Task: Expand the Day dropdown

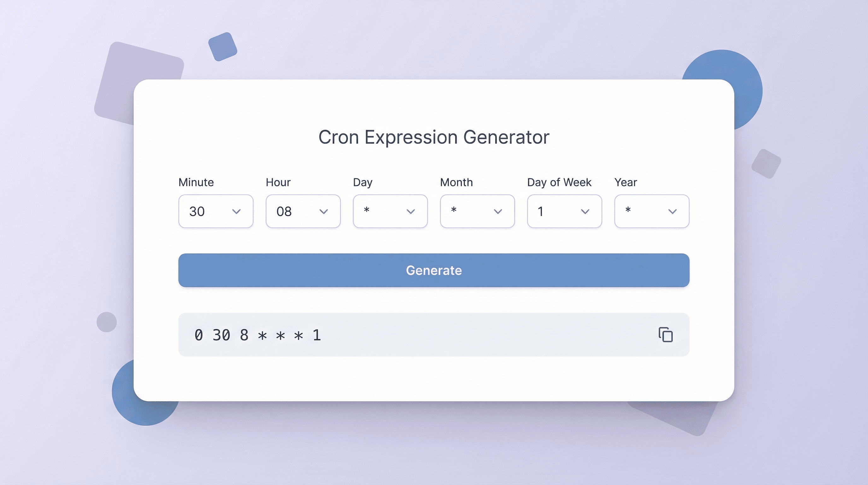Action: click(390, 211)
